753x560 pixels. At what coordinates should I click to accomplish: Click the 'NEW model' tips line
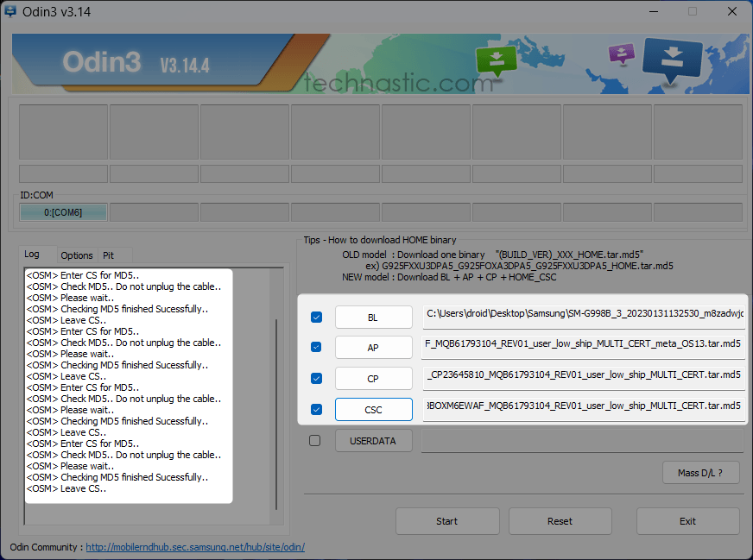tap(449, 277)
